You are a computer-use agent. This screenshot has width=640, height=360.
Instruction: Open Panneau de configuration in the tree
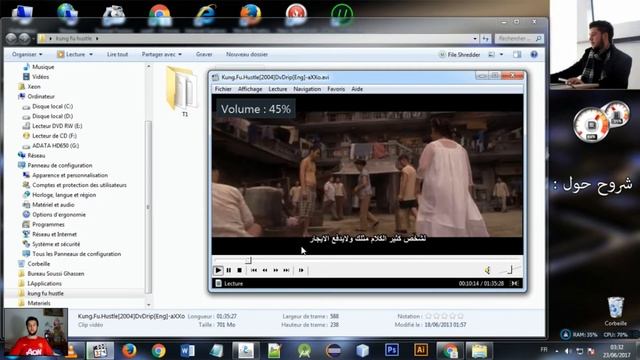pos(60,165)
